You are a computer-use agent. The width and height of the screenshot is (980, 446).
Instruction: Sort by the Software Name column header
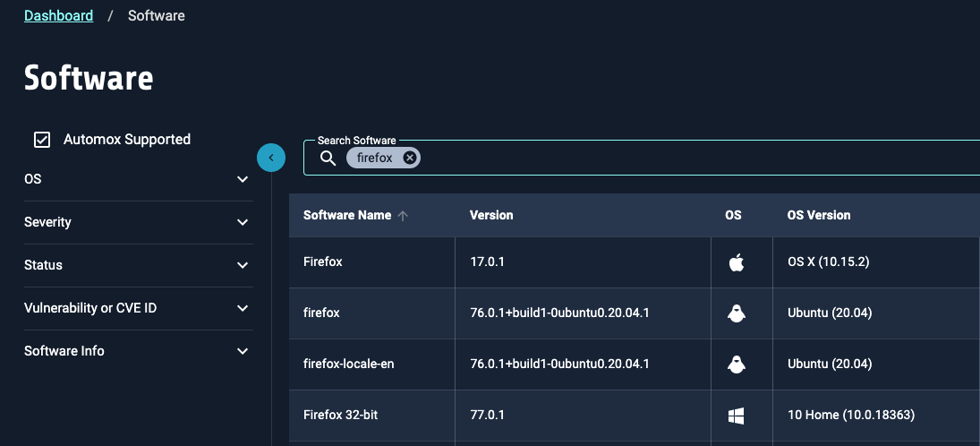pyautogui.click(x=347, y=215)
